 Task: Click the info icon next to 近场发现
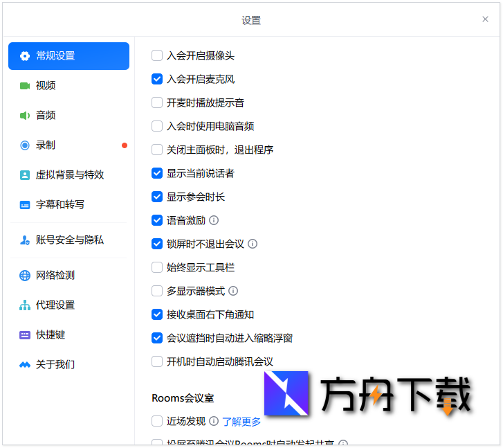click(214, 421)
